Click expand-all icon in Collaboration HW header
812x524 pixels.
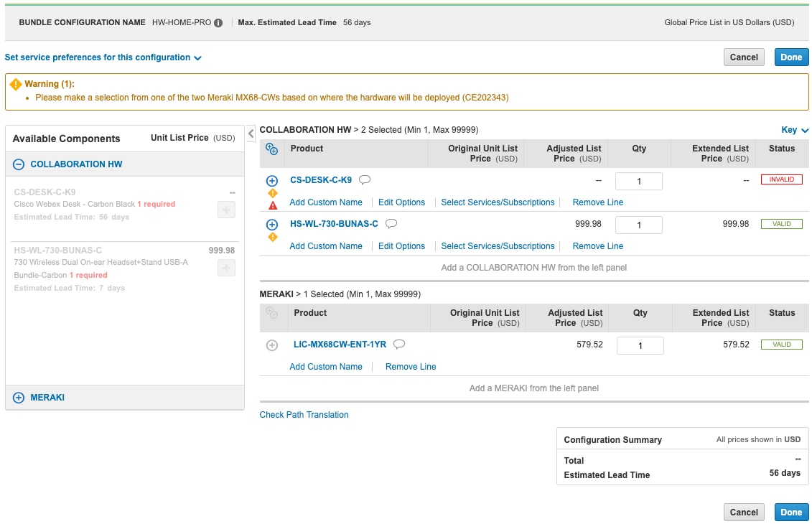coord(272,149)
